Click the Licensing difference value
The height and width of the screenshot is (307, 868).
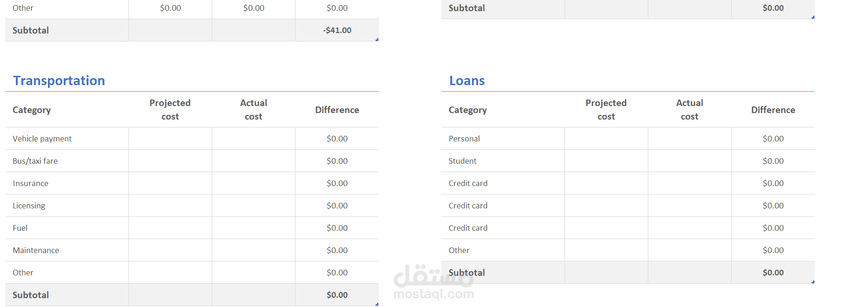click(337, 206)
